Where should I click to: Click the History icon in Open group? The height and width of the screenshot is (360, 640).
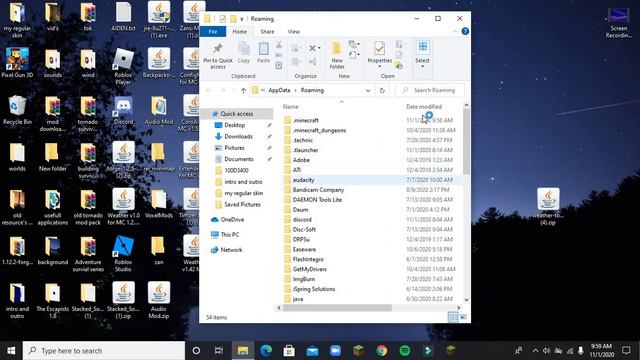click(x=399, y=65)
